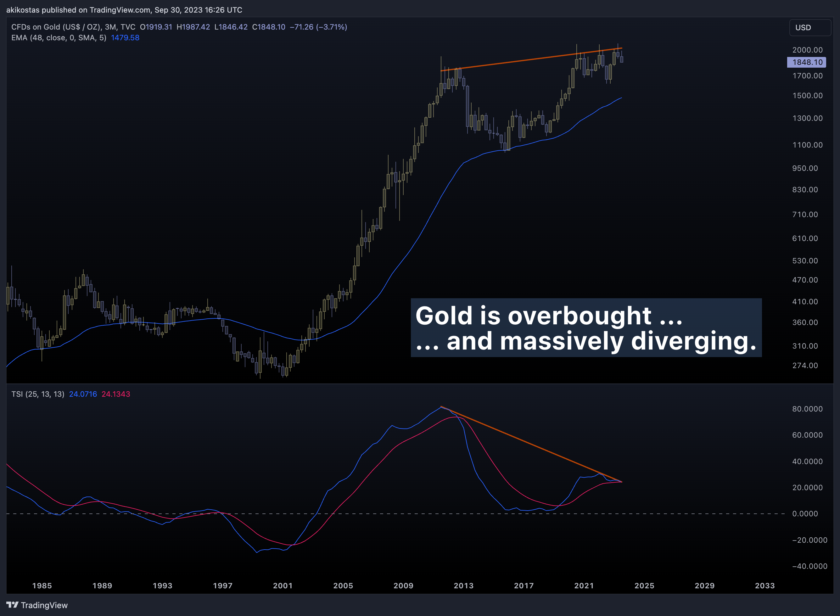Click the −20.0000 TSI axis label
Screen dimensions: 840x616
(x=809, y=540)
